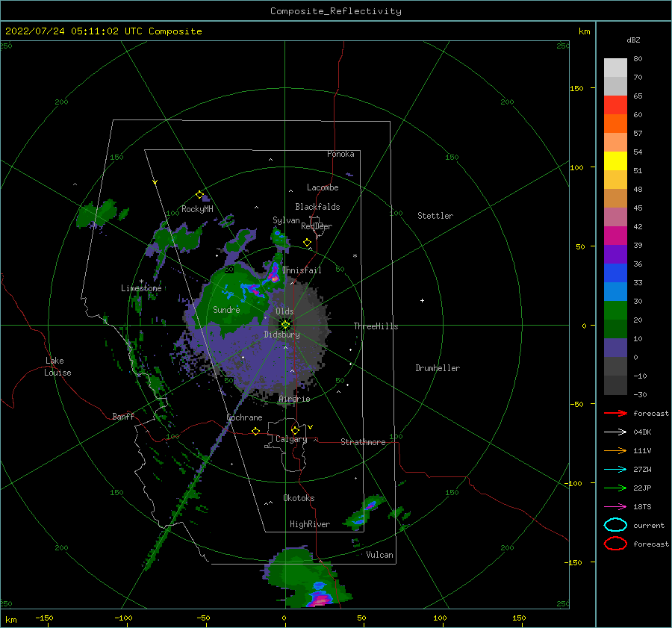Click the dBZ legend heading
672x628 pixels.
(x=633, y=40)
